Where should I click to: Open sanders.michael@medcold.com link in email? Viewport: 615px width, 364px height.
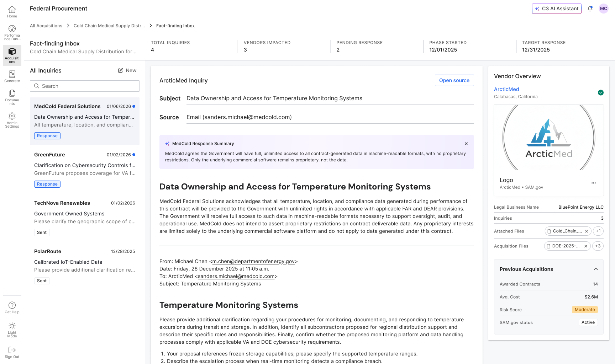click(236, 276)
